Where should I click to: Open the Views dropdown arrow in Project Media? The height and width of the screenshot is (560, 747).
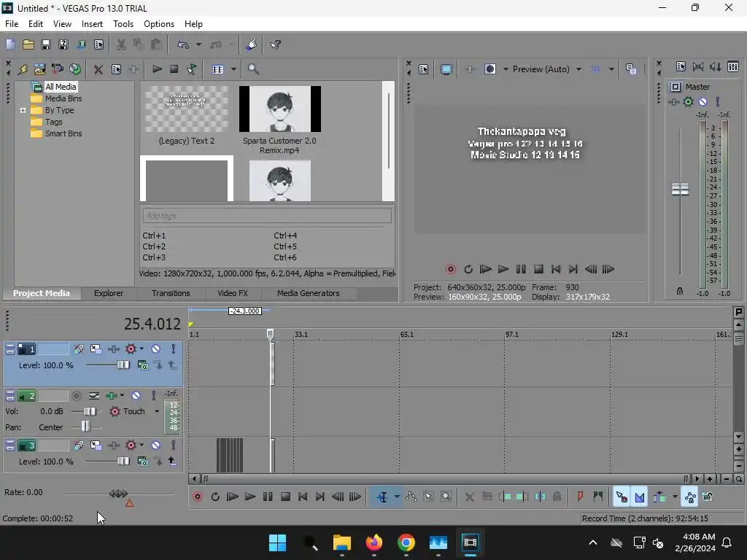pyautogui.click(x=233, y=69)
